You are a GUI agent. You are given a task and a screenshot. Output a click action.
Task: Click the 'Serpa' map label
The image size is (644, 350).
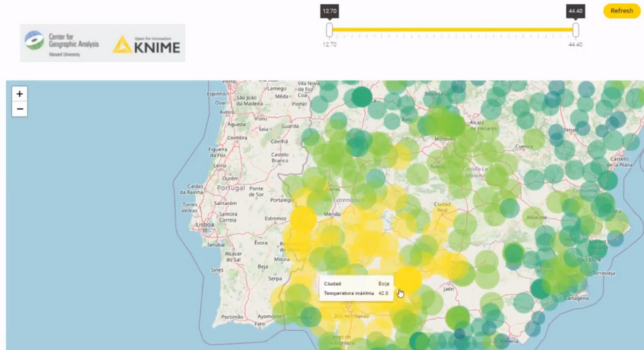click(x=275, y=279)
